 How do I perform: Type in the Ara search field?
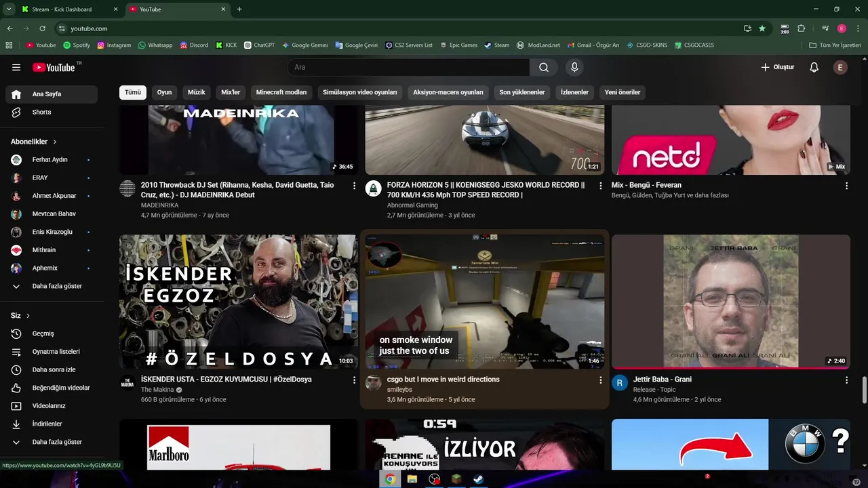[x=408, y=67]
